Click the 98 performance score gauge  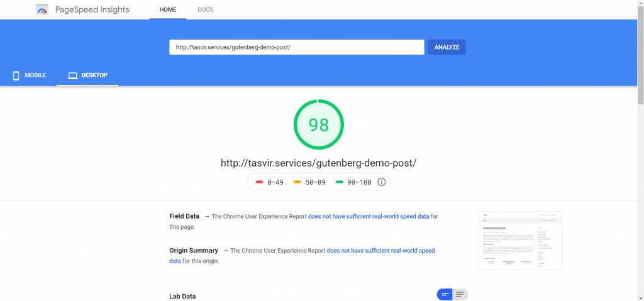coord(319,125)
